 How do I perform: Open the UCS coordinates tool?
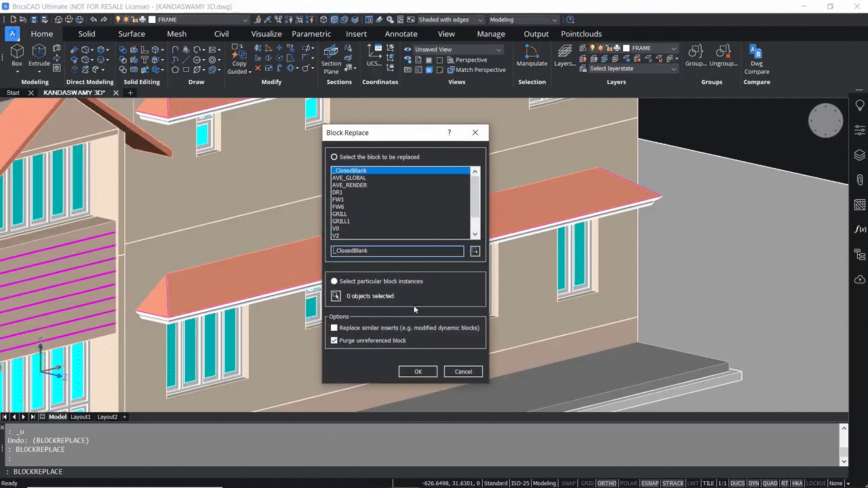[374, 56]
